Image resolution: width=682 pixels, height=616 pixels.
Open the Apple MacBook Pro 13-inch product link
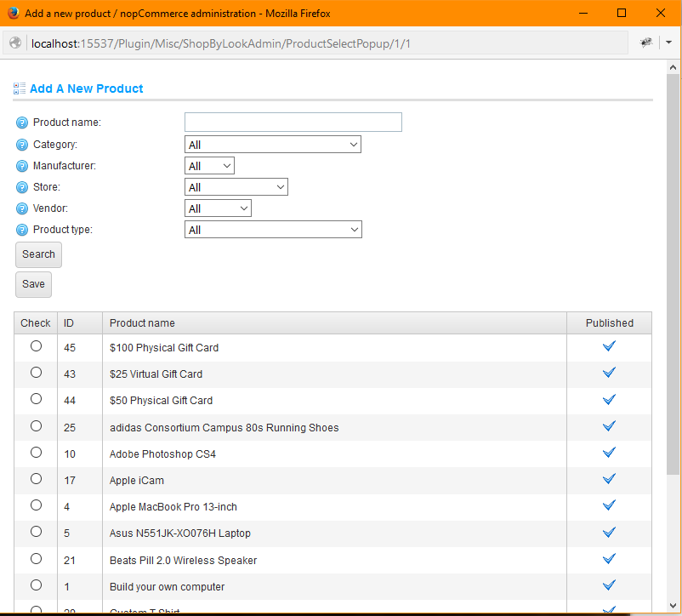(x=173, y=505)
